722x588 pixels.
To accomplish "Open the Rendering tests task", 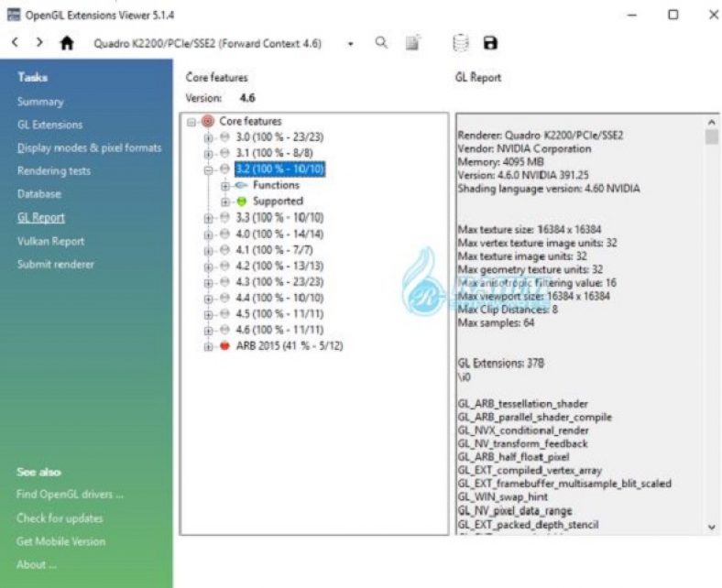I will tap(54, 171).
